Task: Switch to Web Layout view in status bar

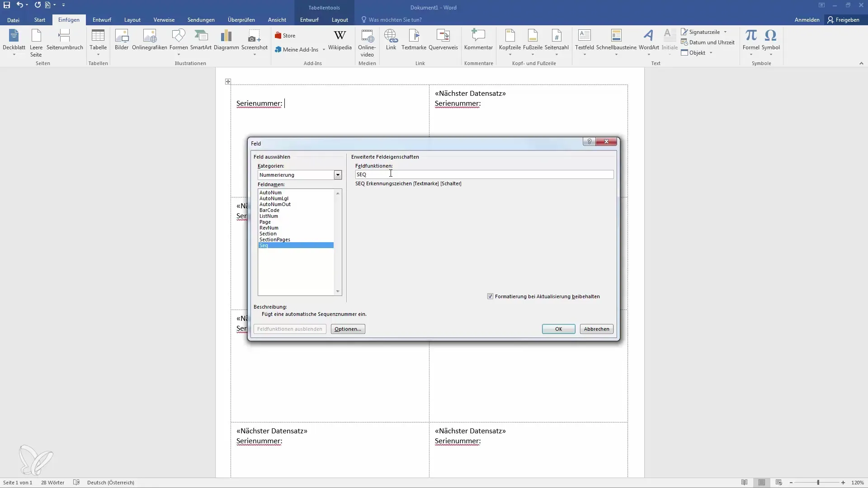Action: pos(779,483)
